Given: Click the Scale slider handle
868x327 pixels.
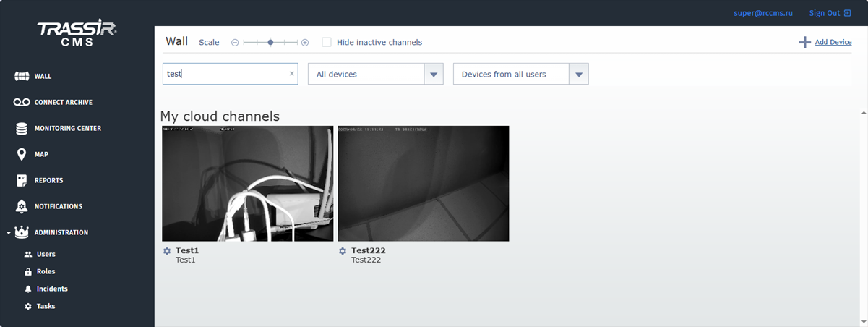Looking at the screenshot, I should pyautogui.click(x=270, y=43).
